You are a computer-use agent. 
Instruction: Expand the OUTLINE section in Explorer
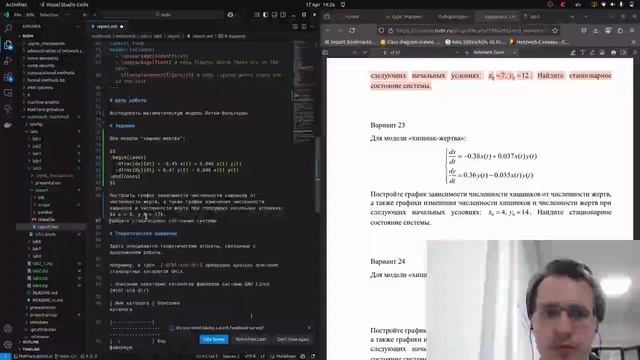pos(31,342)
